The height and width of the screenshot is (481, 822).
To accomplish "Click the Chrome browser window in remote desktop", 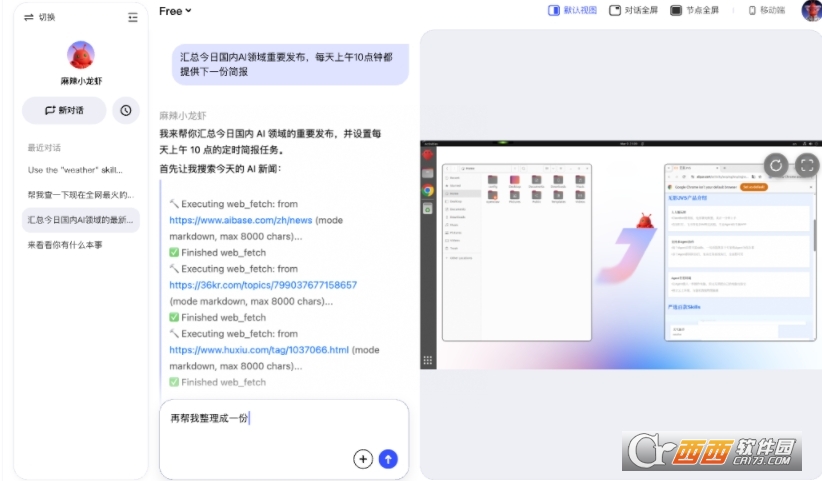I will 740,253.
